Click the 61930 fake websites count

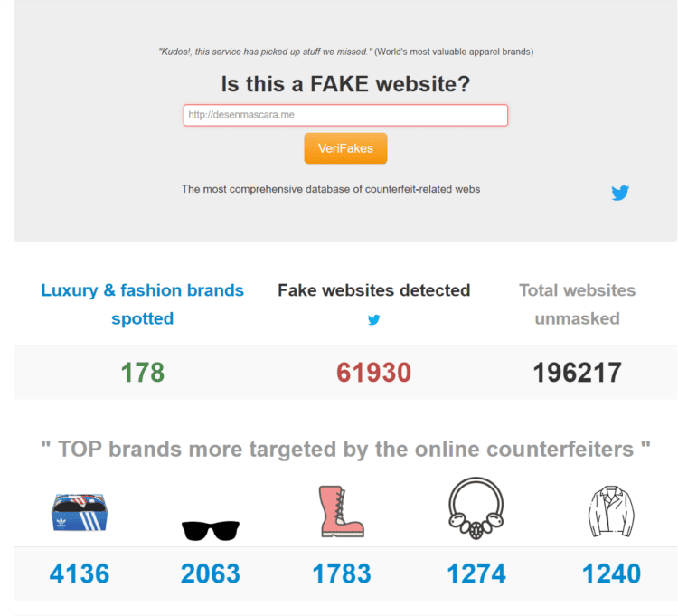pos(373,373)
